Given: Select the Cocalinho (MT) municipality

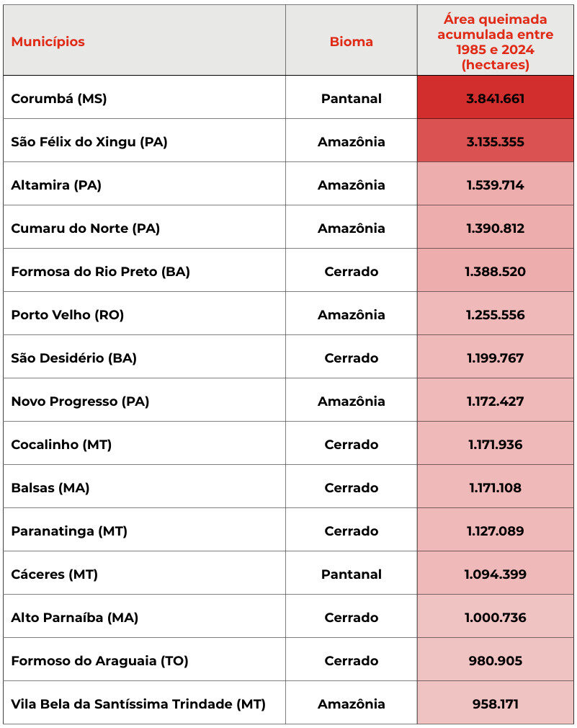Looking at the screenshot, I should point(61,445).
